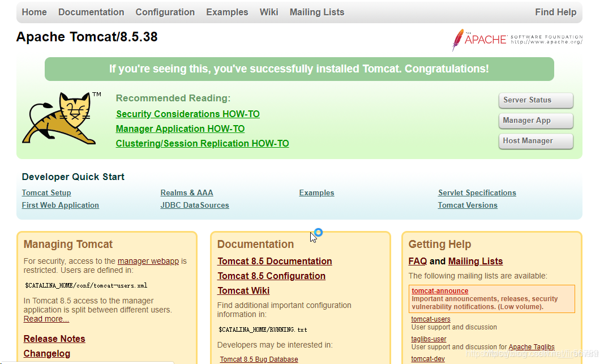
Task: Open the First Web Application link
Action: 61,205
